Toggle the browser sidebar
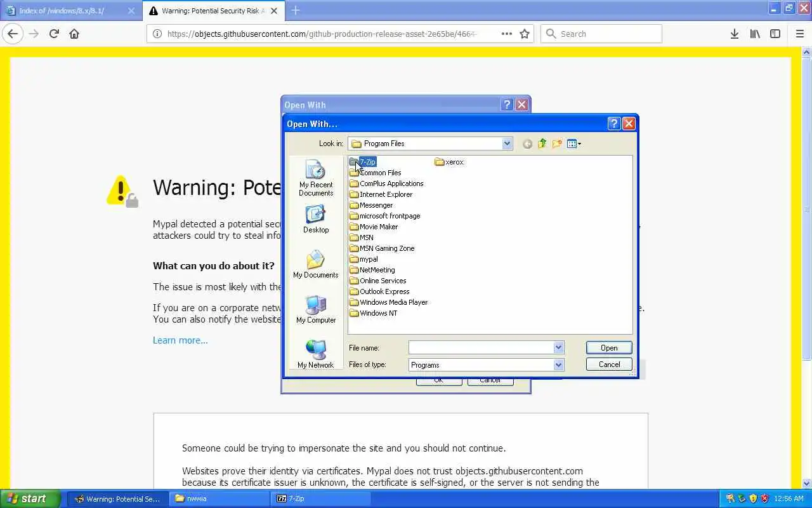Viewport: 812px width, 508px height. click(x=775, y=34)
